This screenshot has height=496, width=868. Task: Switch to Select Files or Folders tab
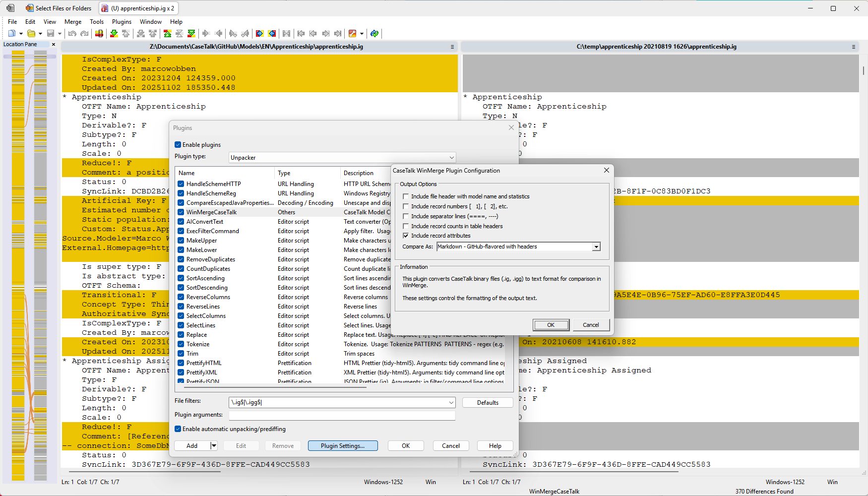(x=59, y=8)
